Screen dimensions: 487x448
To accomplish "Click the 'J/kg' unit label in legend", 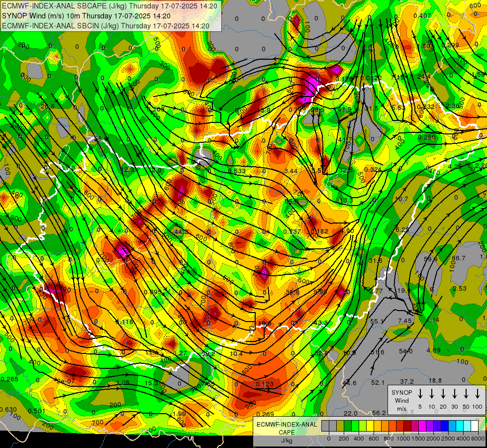I will pyautogui.click(x=287, y=441).
